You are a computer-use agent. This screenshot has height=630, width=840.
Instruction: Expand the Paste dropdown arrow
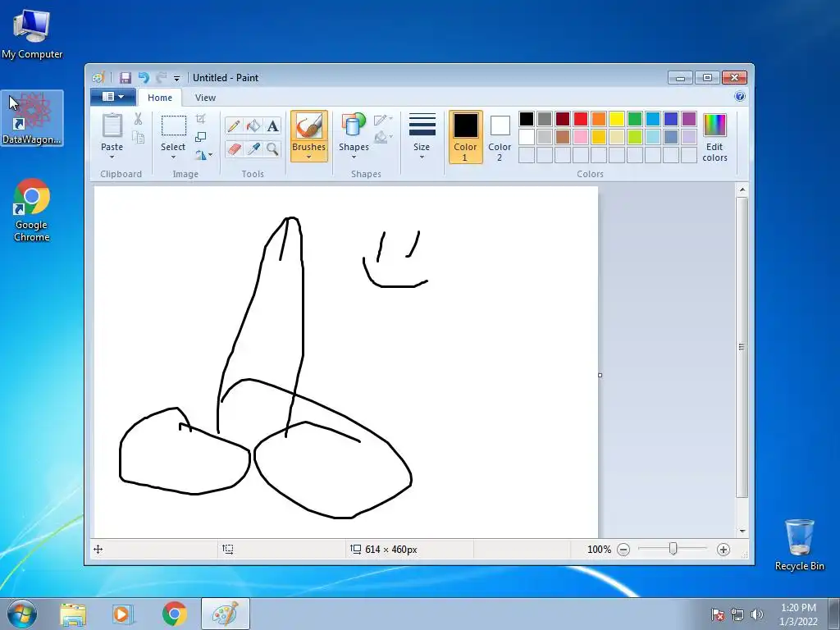(x=112, y=157)
